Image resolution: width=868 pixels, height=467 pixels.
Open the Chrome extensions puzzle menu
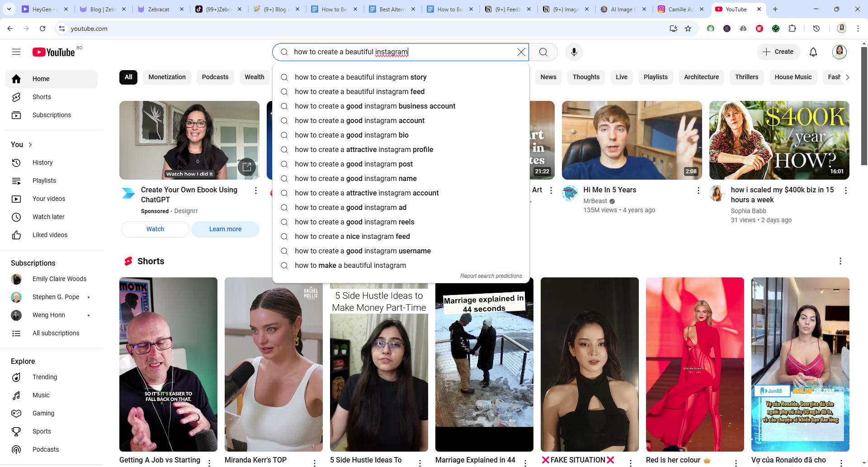792,29
